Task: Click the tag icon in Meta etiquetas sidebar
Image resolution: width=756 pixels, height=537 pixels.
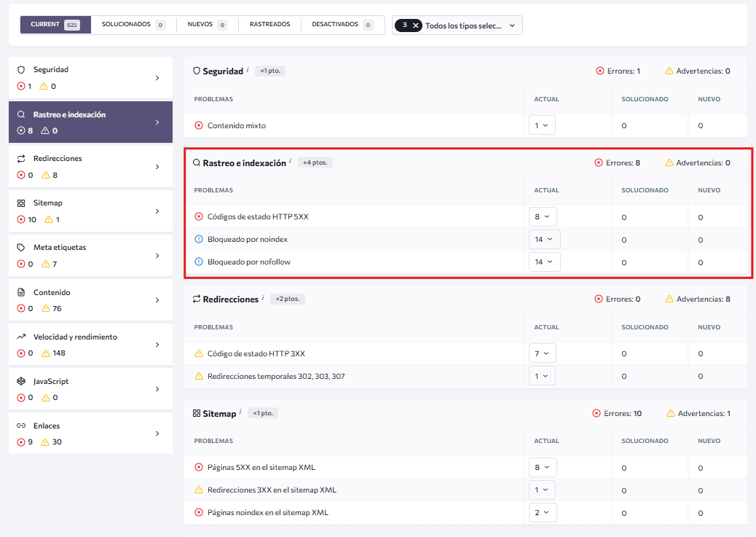Action: pyautogui.click(x=21, y=248)
